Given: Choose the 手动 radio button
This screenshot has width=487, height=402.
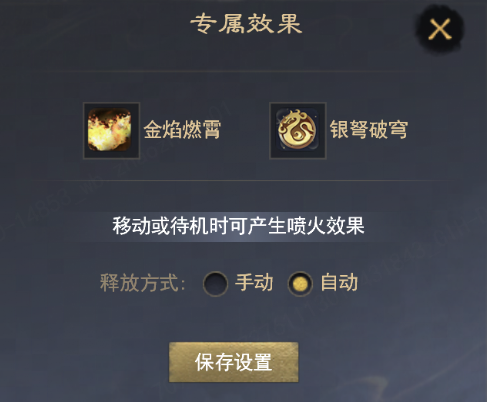Looking at the screenshot, I should [215, 284].
